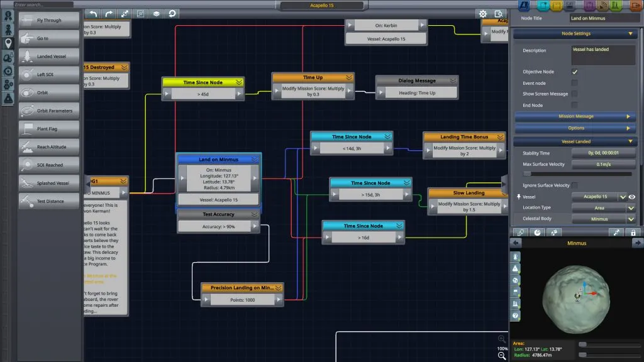
Task: Check the Event node checkbox
Action: pos(575,83)
